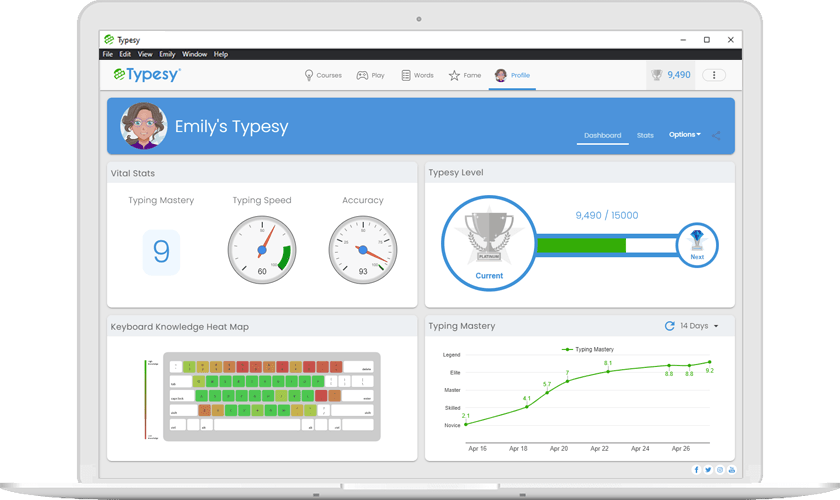The height and width of the screenshot is (500, 840).
Task: Maximize the Typesy window
Action: 707,40
